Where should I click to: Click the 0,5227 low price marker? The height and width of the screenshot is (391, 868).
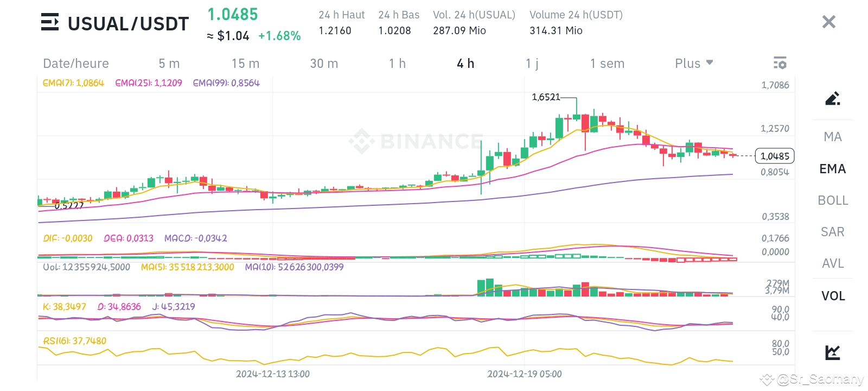(x=69, y=206)
